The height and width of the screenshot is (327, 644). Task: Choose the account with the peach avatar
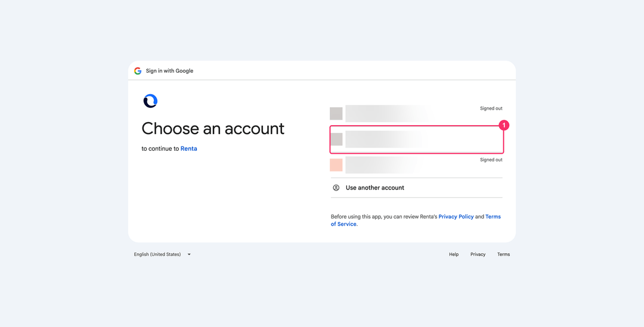click(416, 165)
